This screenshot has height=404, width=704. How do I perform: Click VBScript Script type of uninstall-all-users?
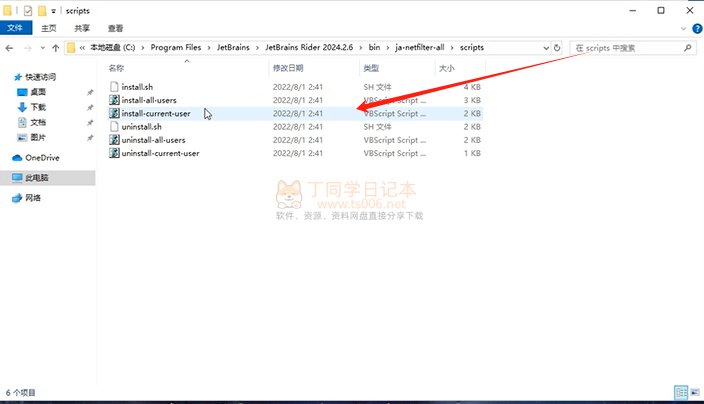395,140
